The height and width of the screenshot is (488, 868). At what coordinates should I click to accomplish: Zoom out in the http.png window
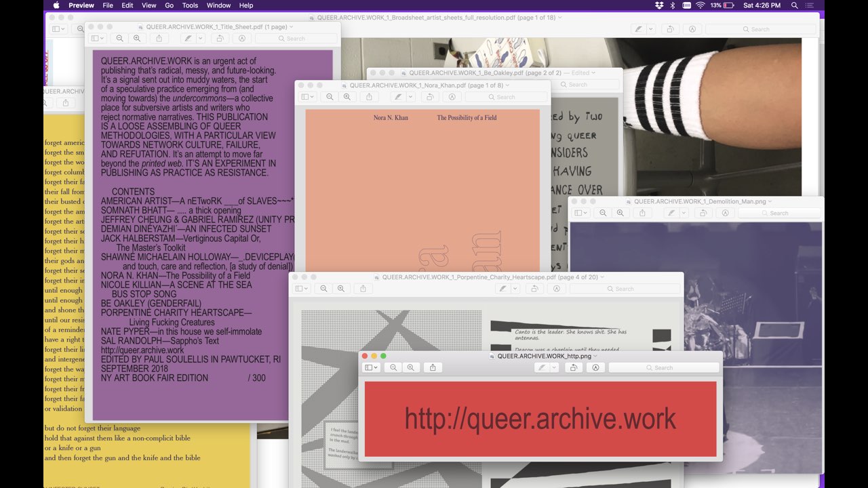click(x=393, y=367)
